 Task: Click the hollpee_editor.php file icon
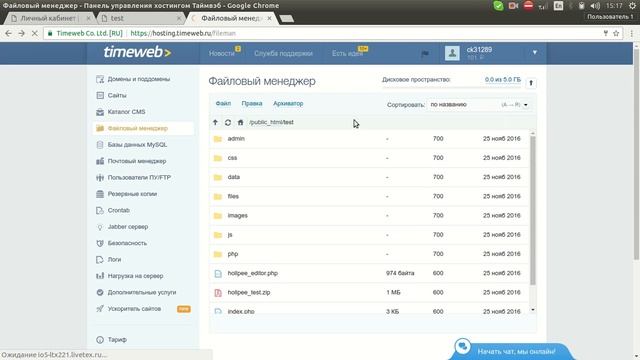point(218,273)
